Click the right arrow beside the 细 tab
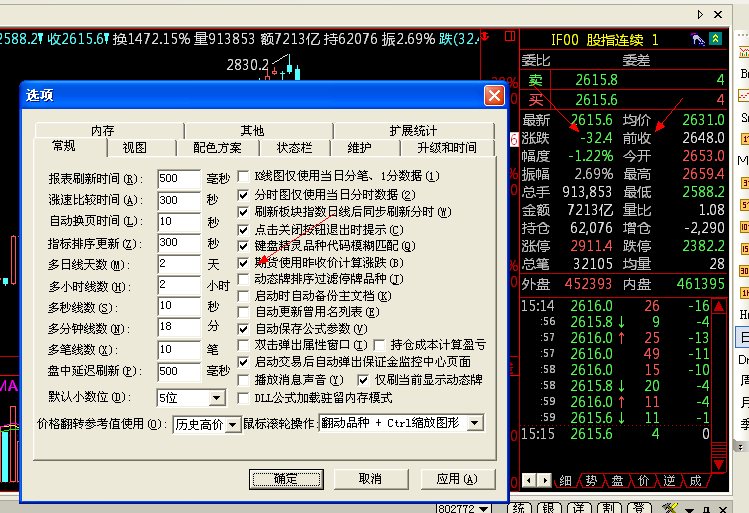Image resolution: width=749 pixels, height=513 pixels. 545,480
